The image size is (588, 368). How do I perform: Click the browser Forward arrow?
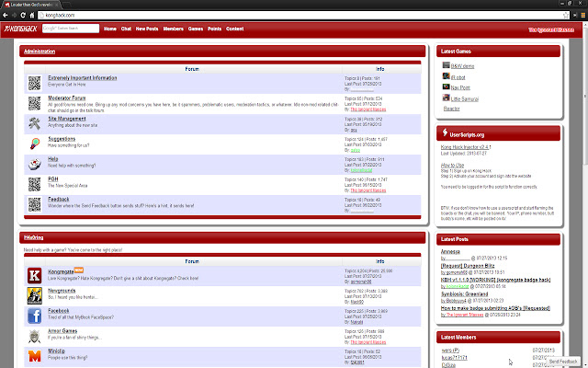tap(15, 15)
